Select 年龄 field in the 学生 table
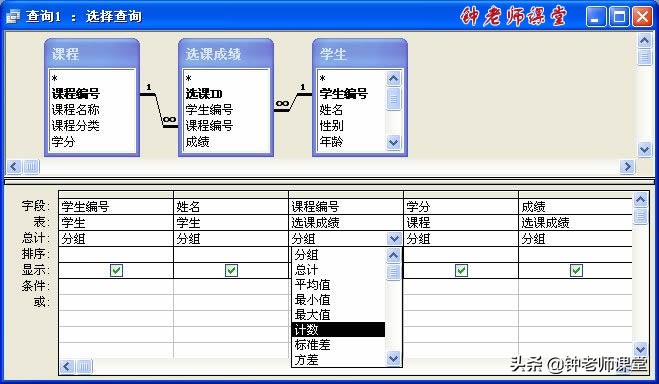The image size is (659, 384). click(331, 142)
